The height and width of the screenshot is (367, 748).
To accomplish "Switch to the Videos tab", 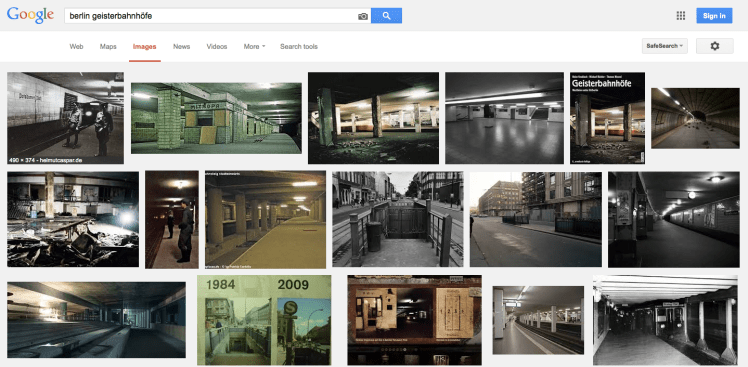I will coord(217,47).
